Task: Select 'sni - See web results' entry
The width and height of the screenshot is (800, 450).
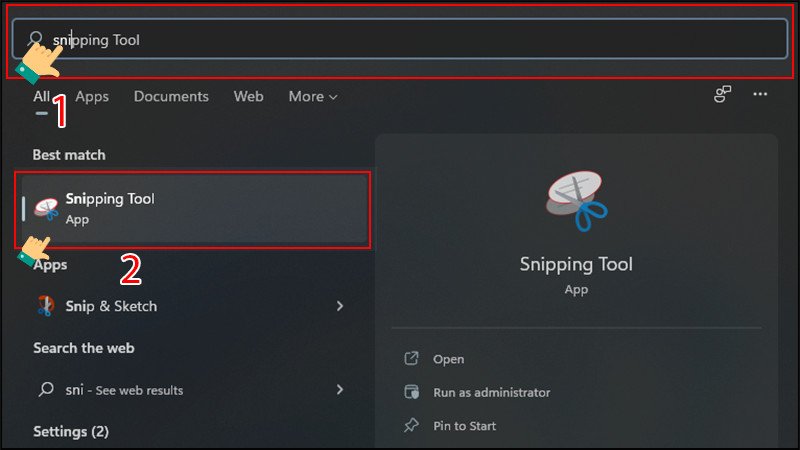Action: click(x=190, y=390)
